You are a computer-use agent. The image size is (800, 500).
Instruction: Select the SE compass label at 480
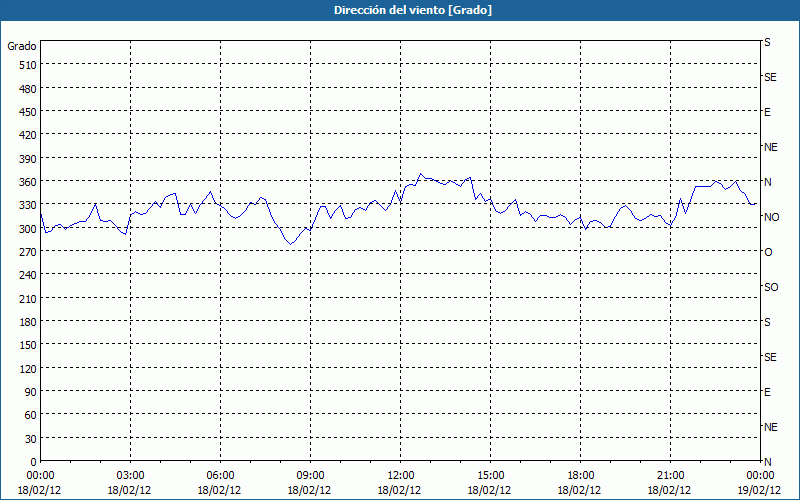tap(770, 78)
